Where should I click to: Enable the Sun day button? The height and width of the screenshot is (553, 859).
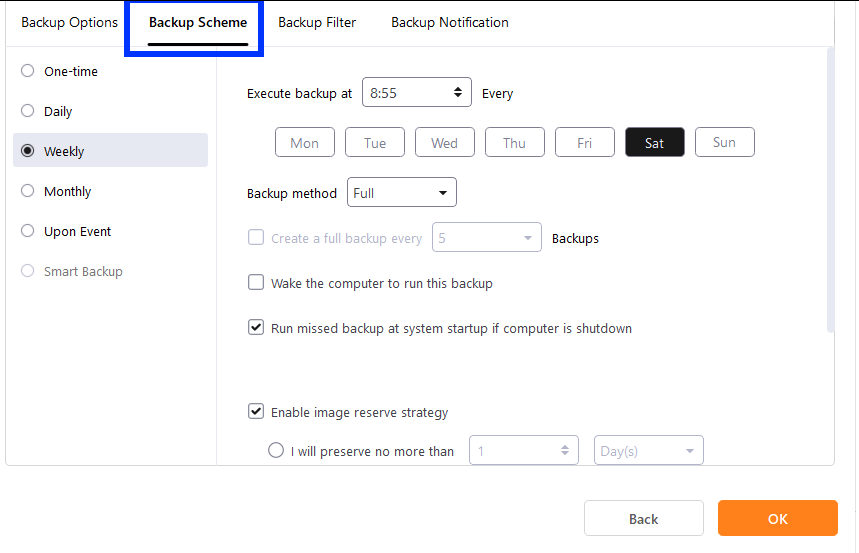pyautogui.click(x=724, y=142)
